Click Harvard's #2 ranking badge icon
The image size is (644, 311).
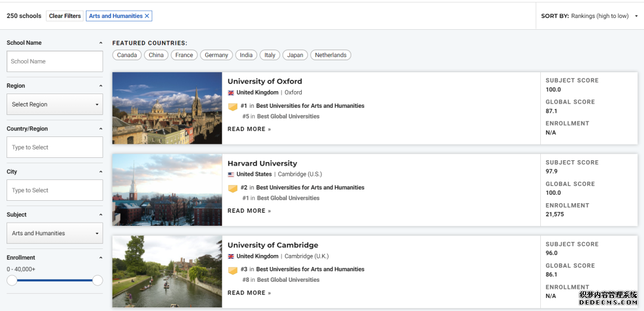click(x=233, y=188)
